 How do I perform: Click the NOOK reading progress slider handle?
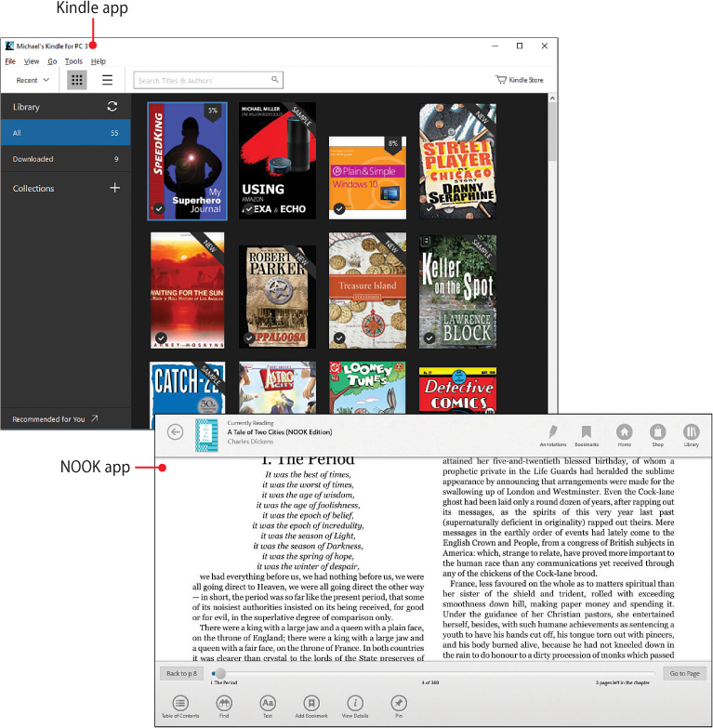tap(220, 673)
